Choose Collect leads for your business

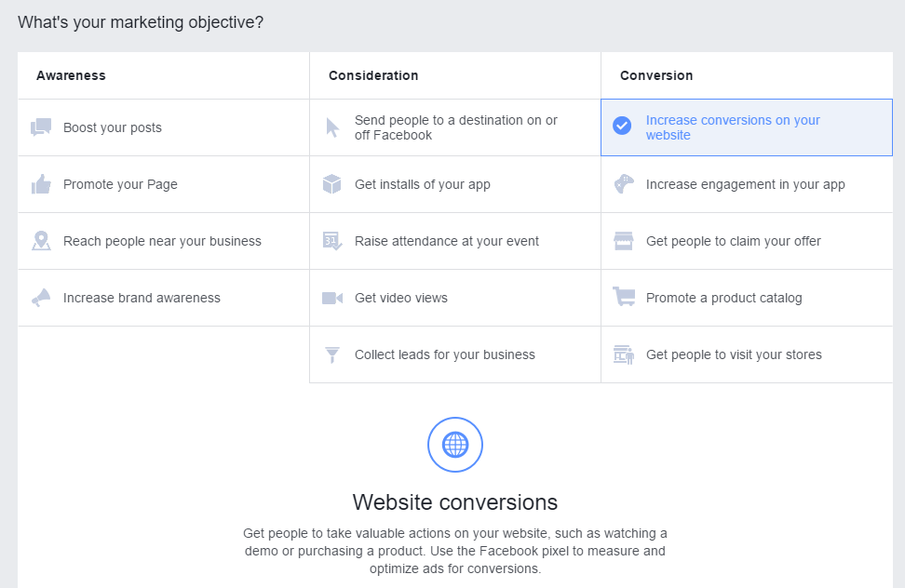455,354
